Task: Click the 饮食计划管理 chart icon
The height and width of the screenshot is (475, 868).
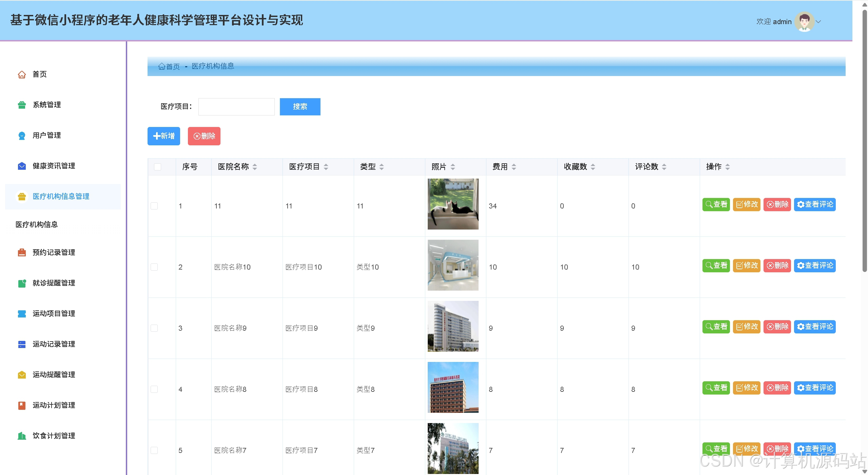Action: click(22, 436)
